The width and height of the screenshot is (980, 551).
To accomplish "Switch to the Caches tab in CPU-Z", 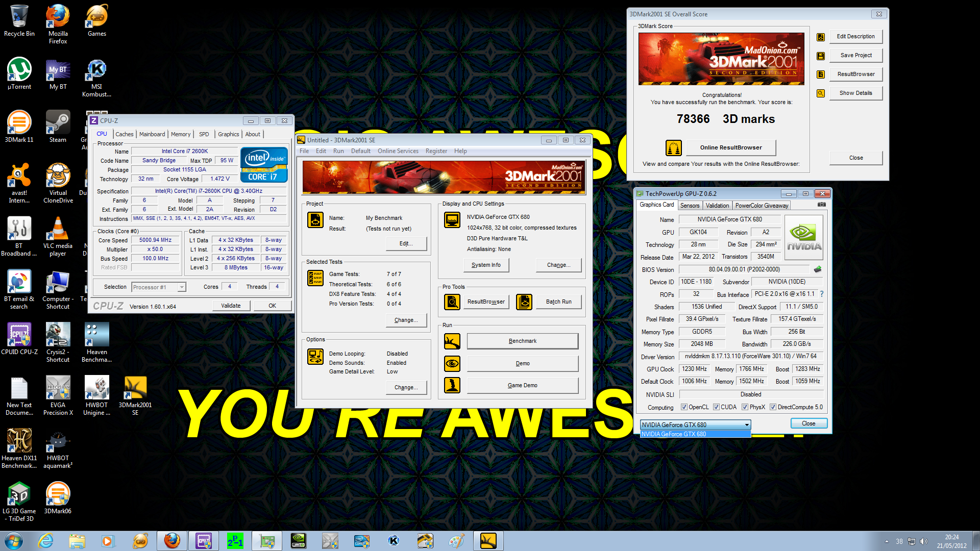I will pyautogui.click(x=124, y=134).
